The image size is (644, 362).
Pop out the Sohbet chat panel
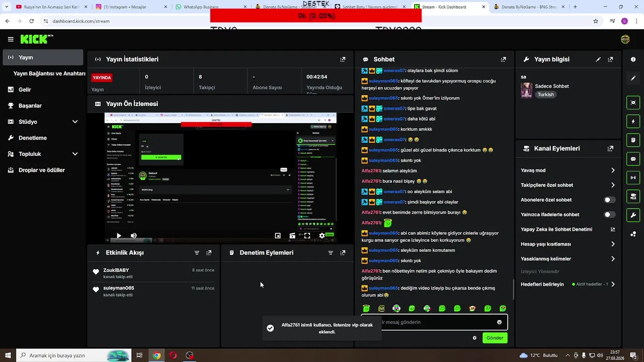pyautogui.click(x=503, y=59)
